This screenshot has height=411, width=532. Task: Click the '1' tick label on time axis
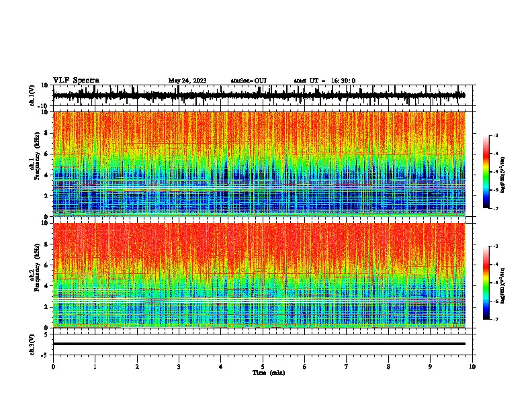(x=95, y=367)
